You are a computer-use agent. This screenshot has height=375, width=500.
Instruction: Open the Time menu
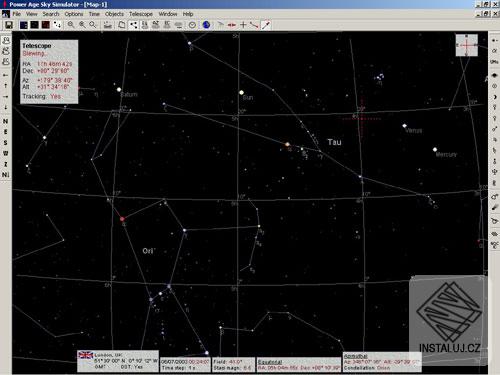94,14
